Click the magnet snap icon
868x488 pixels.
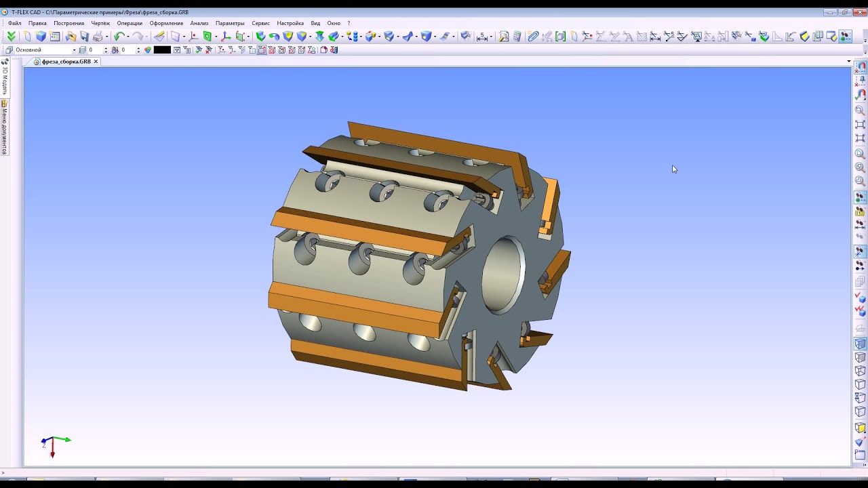[860, 95]
